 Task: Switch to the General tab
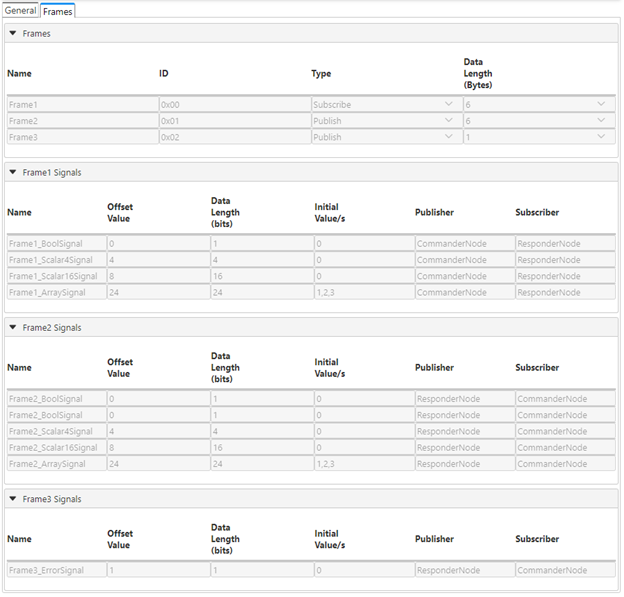[20, 10]
